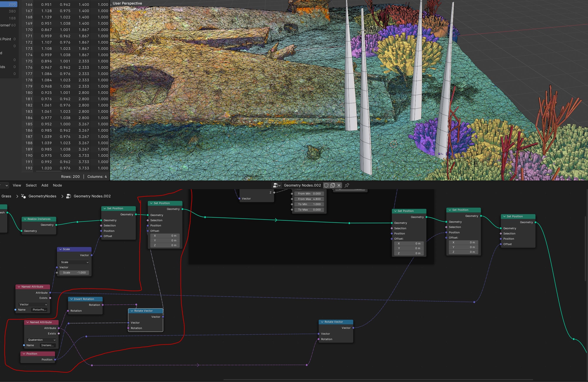Open the Node menu
588x382 pixels.
click(x=57, y=185)
